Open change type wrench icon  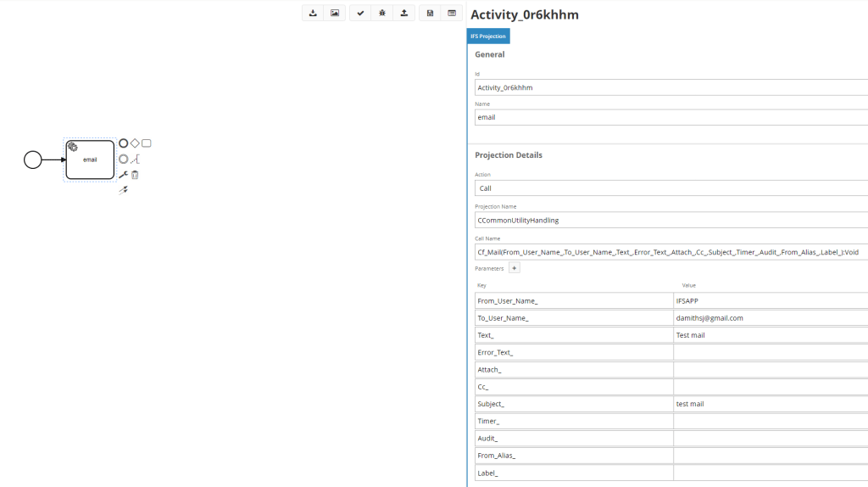coord(123,175)
